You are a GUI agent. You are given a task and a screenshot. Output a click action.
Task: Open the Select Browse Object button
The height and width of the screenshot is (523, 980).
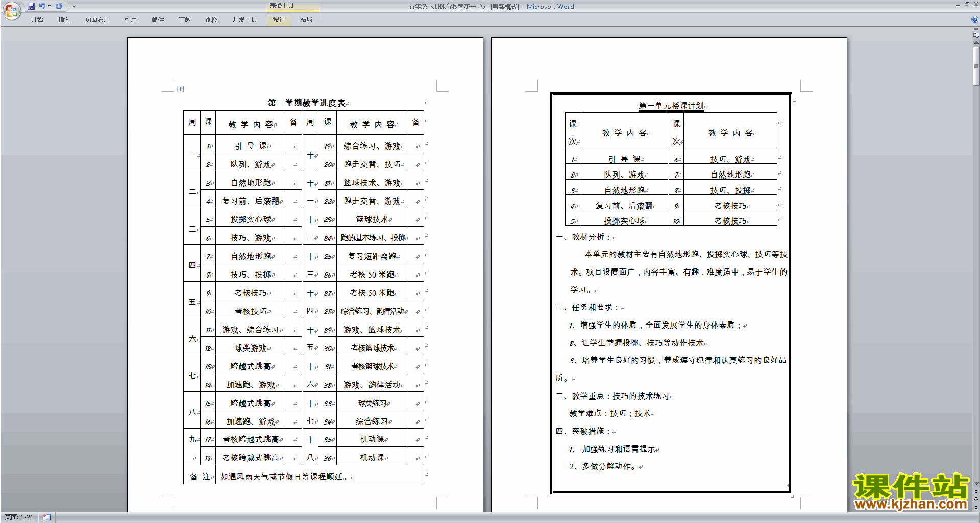point(976,500)
